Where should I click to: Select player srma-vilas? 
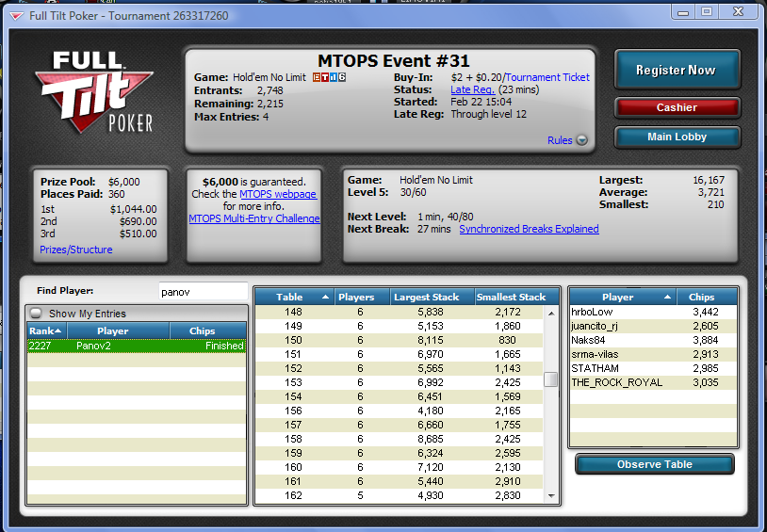coord(654,354)
